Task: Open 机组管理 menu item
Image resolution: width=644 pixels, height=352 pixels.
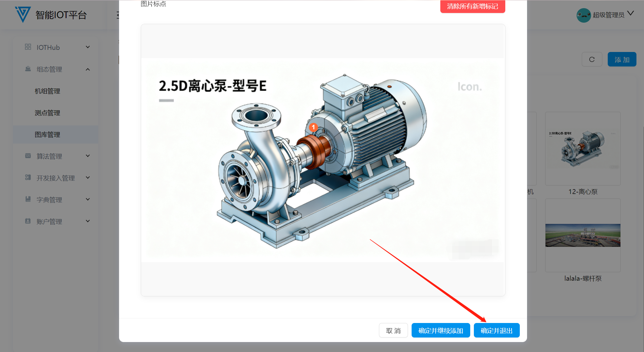Action: pos(47,91)
